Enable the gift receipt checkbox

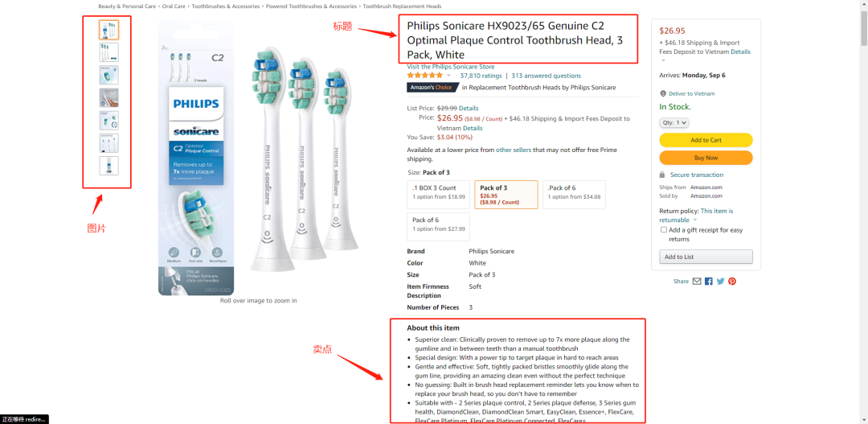664,229
